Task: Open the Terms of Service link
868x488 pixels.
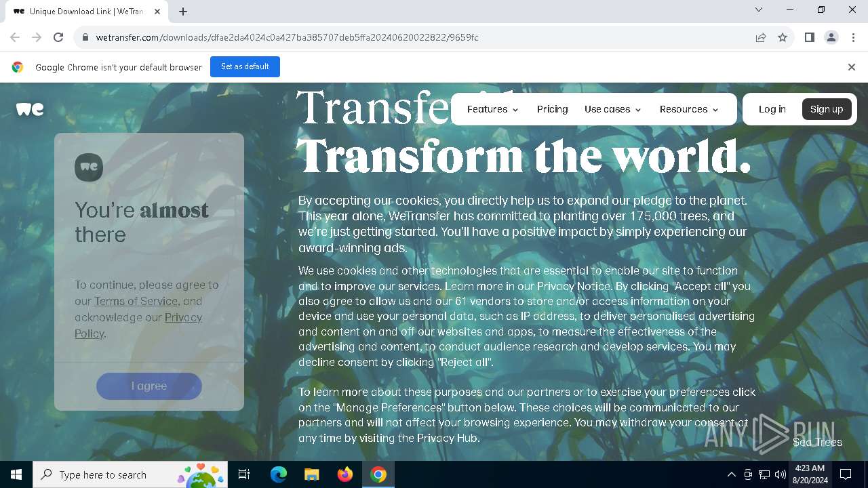Action: tap(136, 301)
